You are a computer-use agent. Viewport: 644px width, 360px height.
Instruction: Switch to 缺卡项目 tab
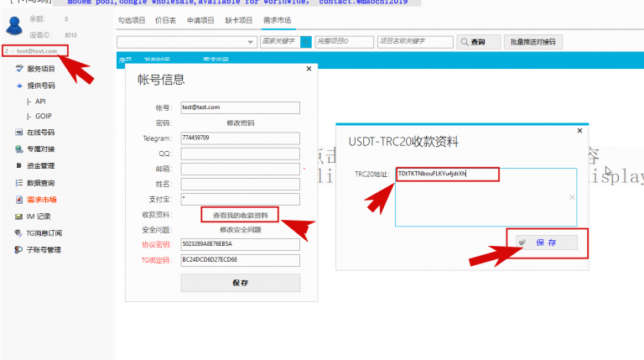tap(239, 20)
